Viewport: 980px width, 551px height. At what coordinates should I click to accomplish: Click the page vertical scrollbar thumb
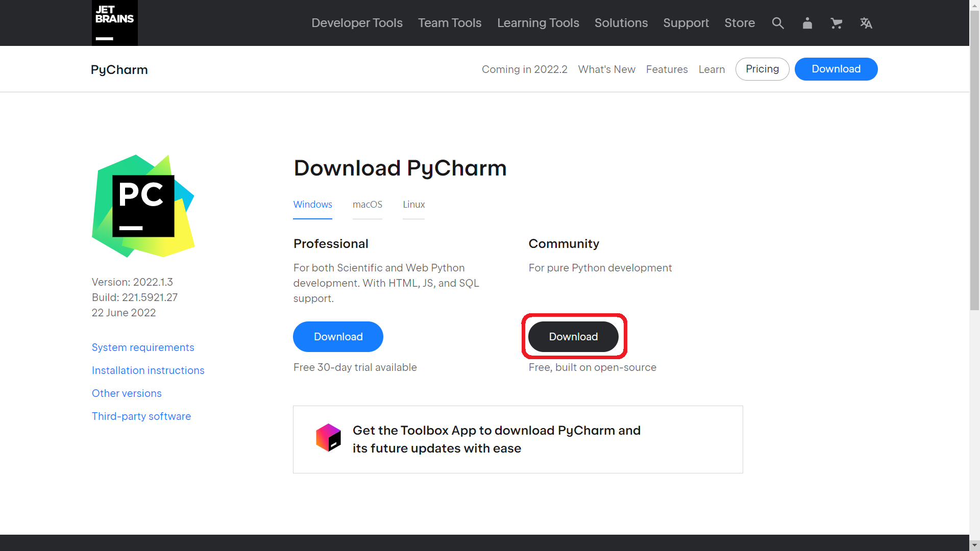pyautogui.click(x=974, y=161)
